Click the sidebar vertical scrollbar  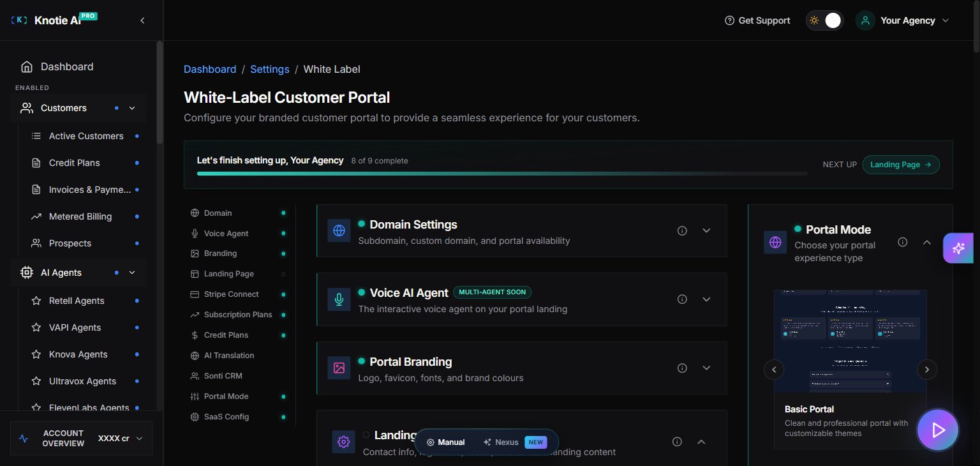click(x=160, y=93)
